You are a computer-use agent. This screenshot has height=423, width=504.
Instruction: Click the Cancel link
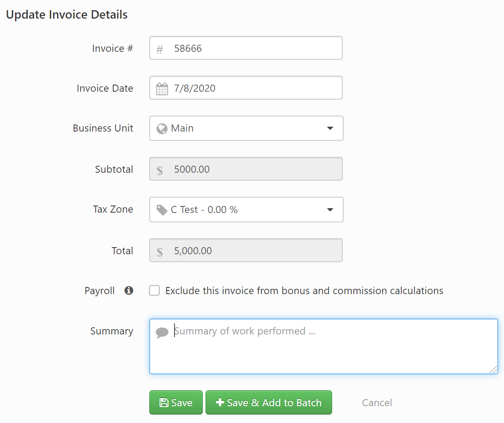tap(377, 403)
